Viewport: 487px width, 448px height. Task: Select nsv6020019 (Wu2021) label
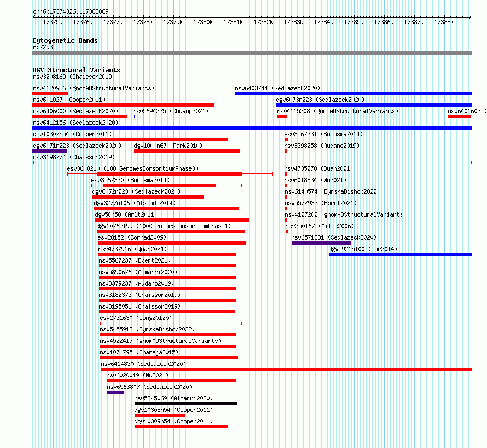[137, 375]
